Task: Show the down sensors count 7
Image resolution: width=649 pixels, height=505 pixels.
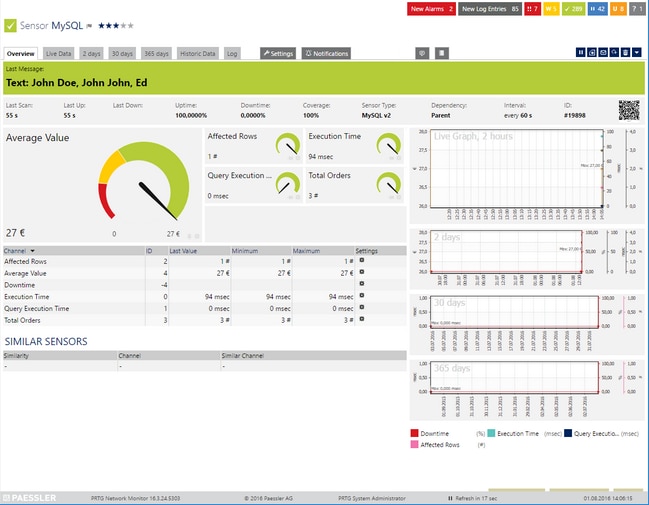Action: pyautogui.click(x=532, y=9)
